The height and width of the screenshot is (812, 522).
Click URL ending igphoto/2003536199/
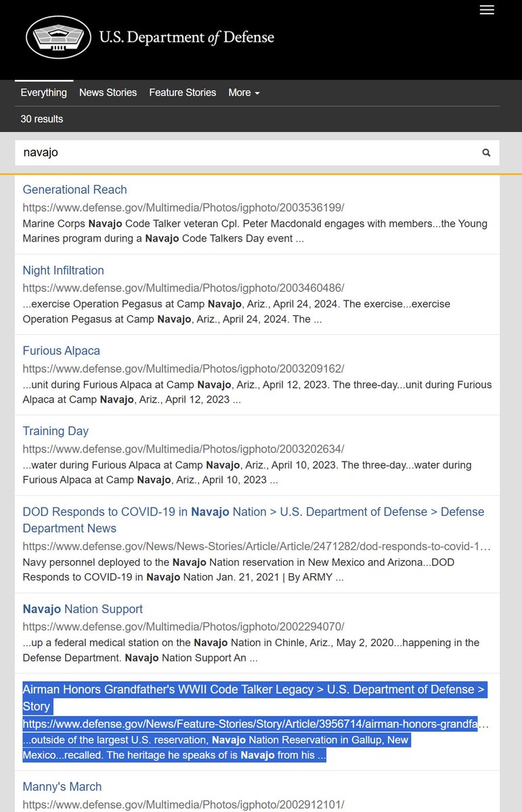183,208
